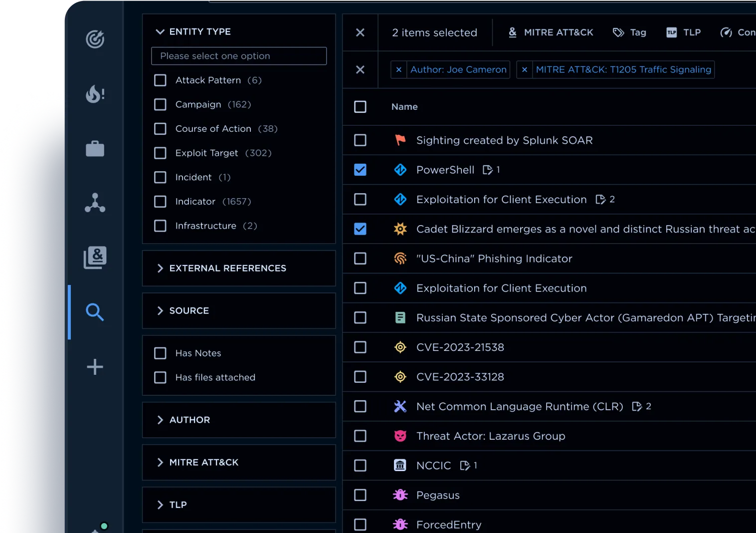756x533 pixels.
Task: Click the flag icon of Sighting row
Action: click(x=400, y=140)
